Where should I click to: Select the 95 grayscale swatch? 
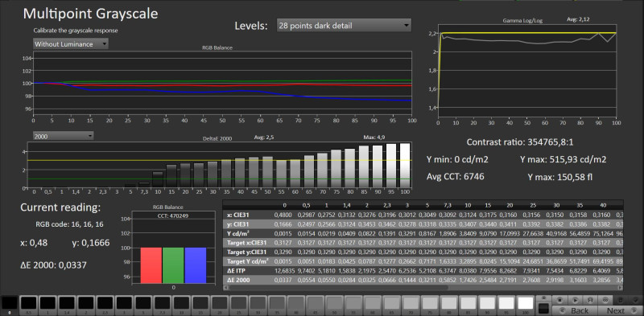[506, 305]
